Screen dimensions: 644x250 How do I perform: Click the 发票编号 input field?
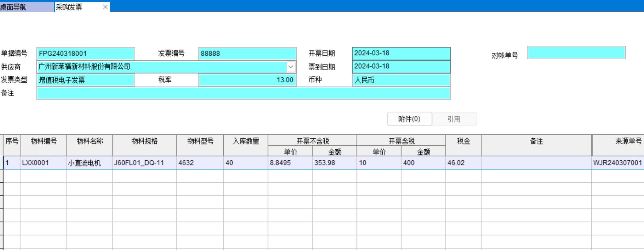click(x=247, y=53)
